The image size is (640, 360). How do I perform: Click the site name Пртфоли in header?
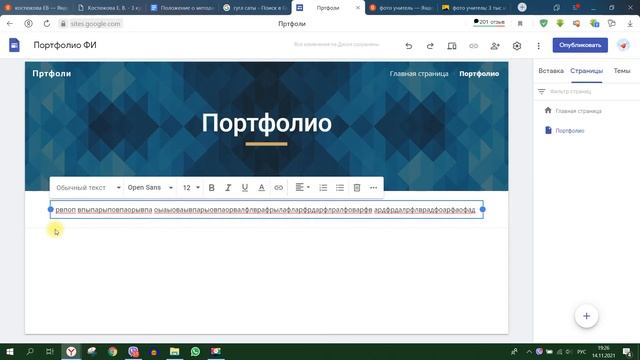pos(51,73)
